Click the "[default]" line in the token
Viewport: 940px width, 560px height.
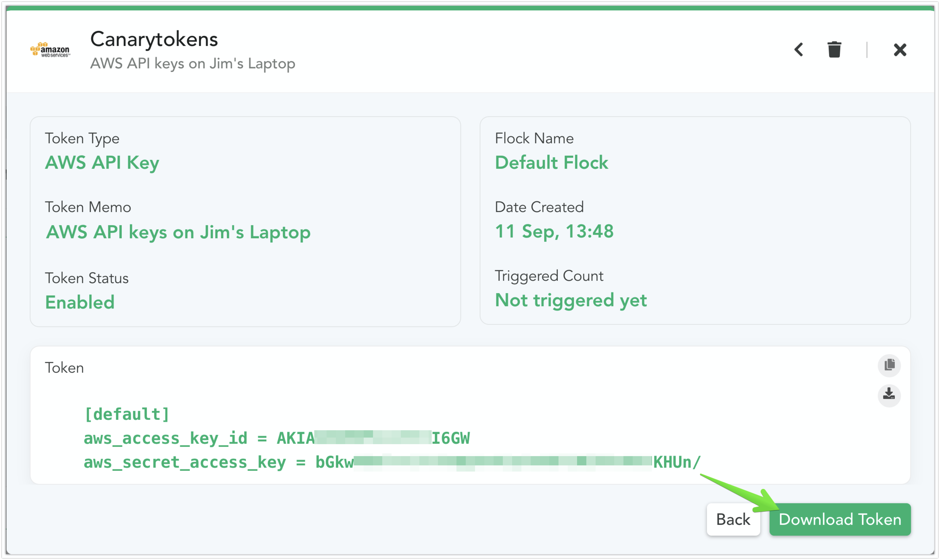(127, 414)
